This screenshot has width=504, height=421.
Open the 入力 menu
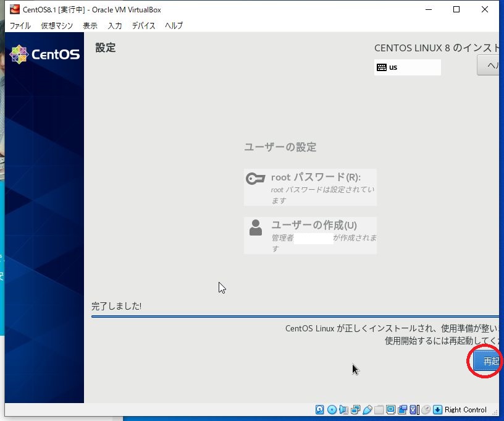pyautogui.click(x=115, y=25)
